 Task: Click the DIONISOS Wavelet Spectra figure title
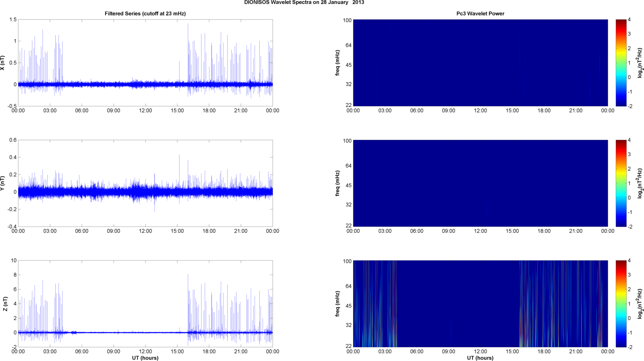304,3
